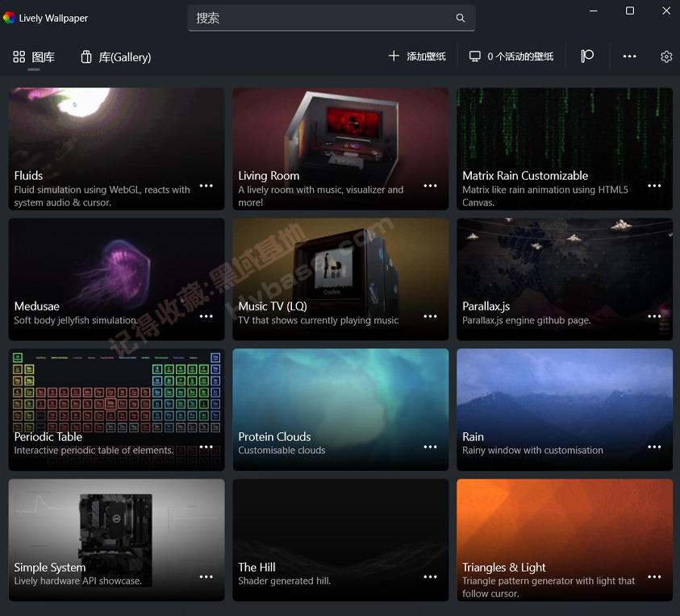Click the Gallery bag icon
This screenshot has height=616, width=680.
[86, 57]
